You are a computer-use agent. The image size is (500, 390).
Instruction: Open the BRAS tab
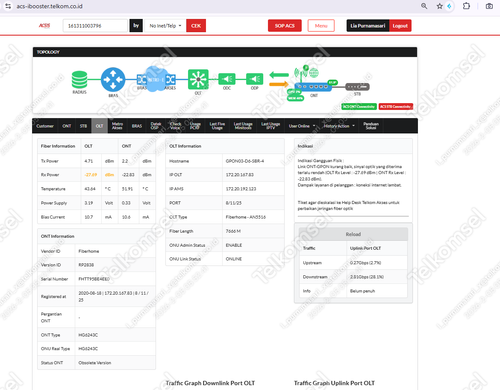(x=137, y=126)
